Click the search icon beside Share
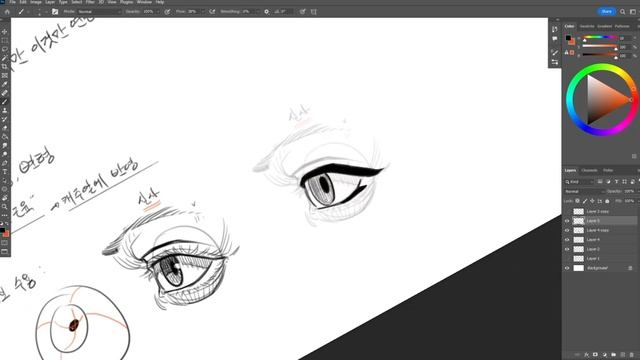The height and width of the screenshot is (360, 640). 622,12
